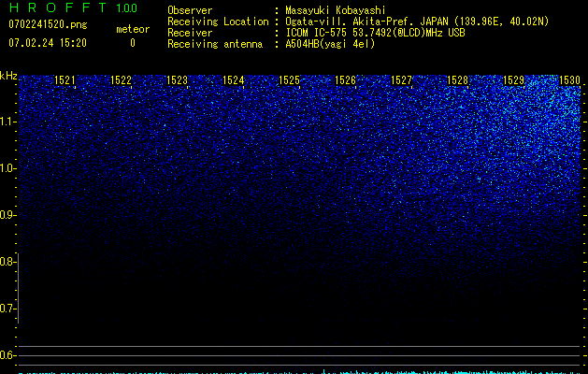Viewport: 588px width, 374px height.
Task: Click the HROFFT 1.0.0 title text
Action: [73, 7]
